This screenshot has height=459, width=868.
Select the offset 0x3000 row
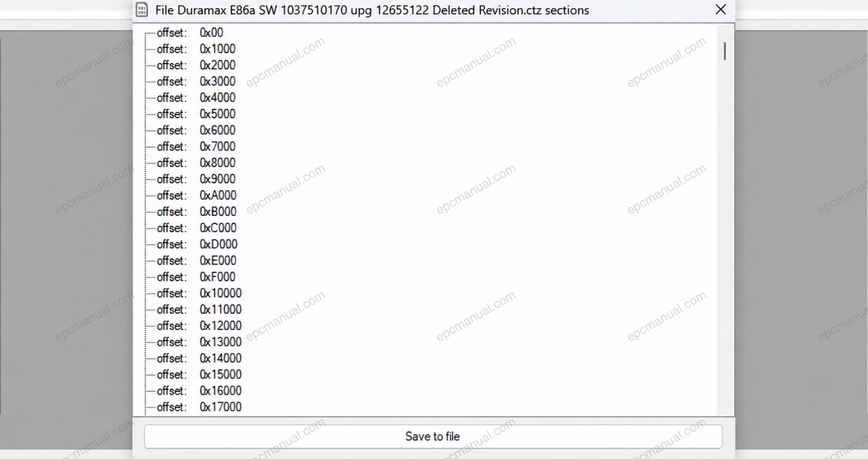(x=196, y=81)
